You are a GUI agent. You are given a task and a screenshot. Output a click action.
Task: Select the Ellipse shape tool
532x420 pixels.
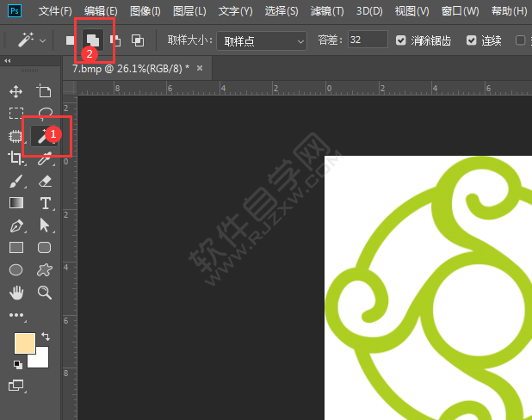pos(16,270)
